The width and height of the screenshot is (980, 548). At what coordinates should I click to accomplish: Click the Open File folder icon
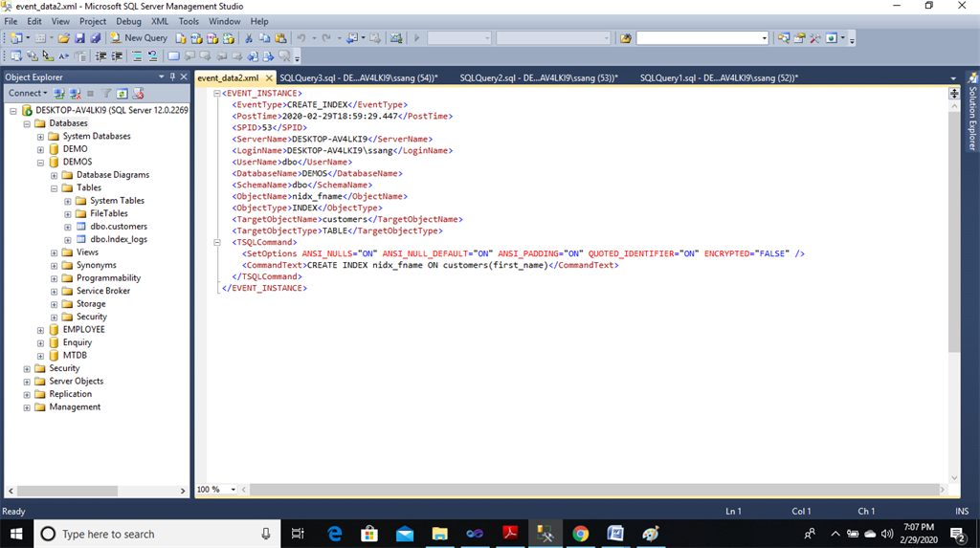[64, 38]
